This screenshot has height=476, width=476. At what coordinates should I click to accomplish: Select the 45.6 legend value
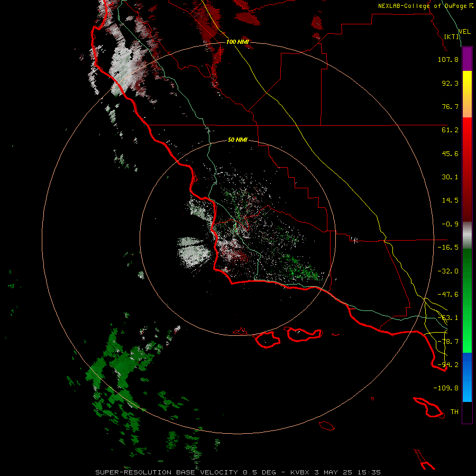coord(450,153)
